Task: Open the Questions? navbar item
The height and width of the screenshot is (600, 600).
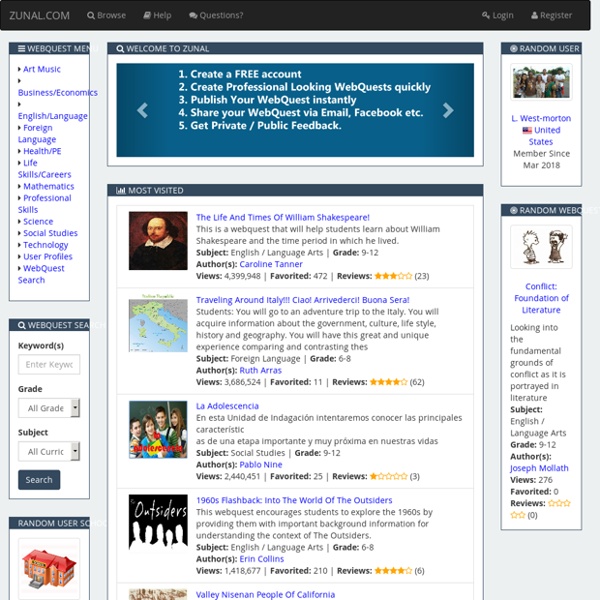Action: click(x=216, y=15)
